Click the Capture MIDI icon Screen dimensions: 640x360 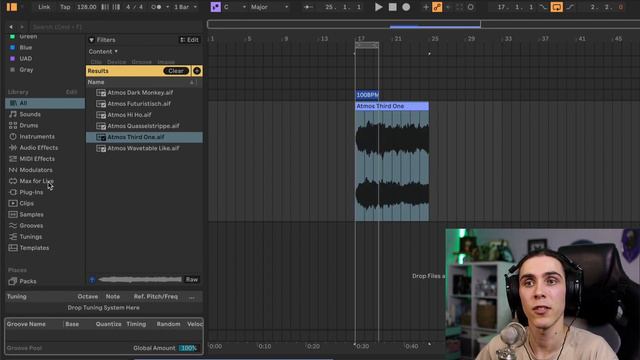pyautogui.click(x=459, y=7)
